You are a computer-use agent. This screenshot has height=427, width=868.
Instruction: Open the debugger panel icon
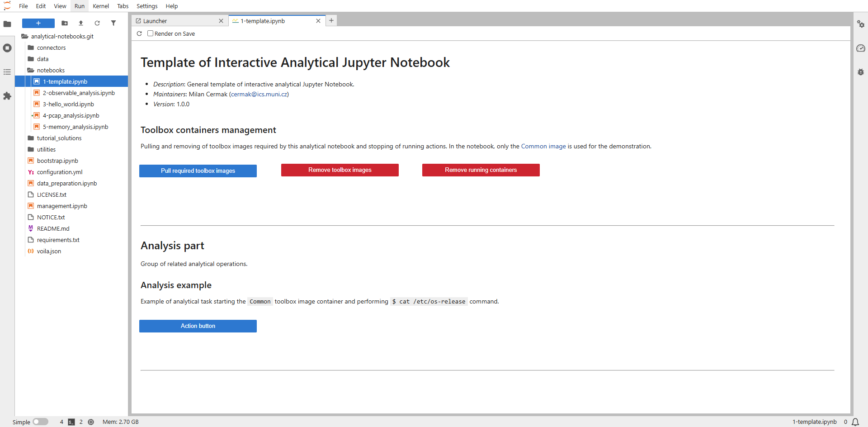coord(861,72)
